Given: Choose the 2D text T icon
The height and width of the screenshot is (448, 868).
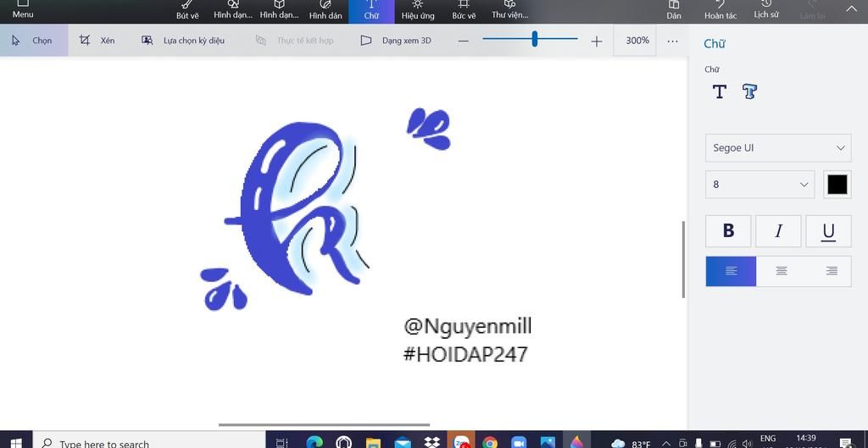Looking at the screenshot, I should (719, 91).
